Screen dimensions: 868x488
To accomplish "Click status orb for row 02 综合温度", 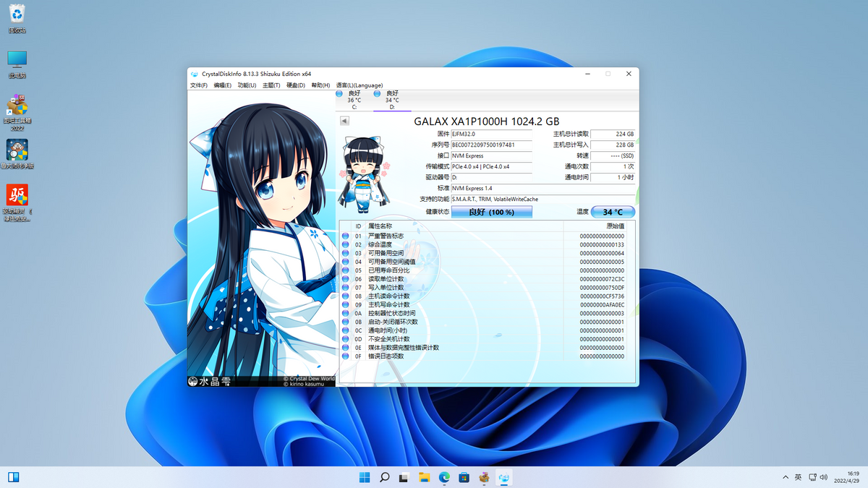I will pyautogui.click(x=346, y=245).
